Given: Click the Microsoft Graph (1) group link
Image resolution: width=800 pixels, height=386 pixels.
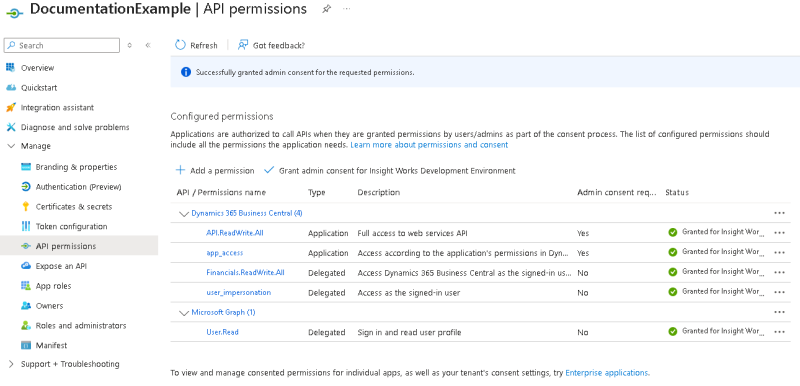Looking at the screenshot, I should click(223, 312).
